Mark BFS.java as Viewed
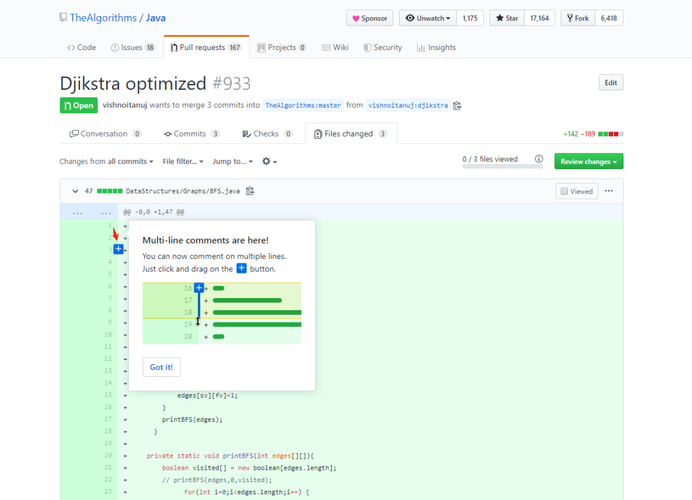The width and height of the screenshot is (692, 500). (577, 191)
